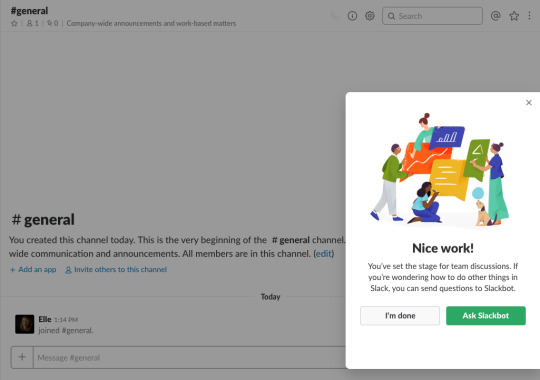Open mentions and reactions @ icon
This screenshot has height=380, width=540.
pos(495,16)
